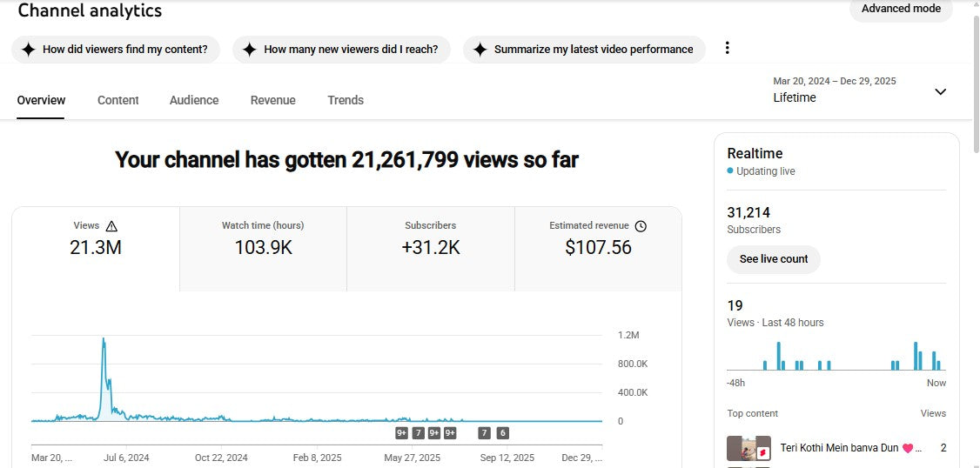This screenshot has width=980, height=468.
Task: Click sparkle icon next to 'Summarize my latest video performance'
Action: click(480, 50)
